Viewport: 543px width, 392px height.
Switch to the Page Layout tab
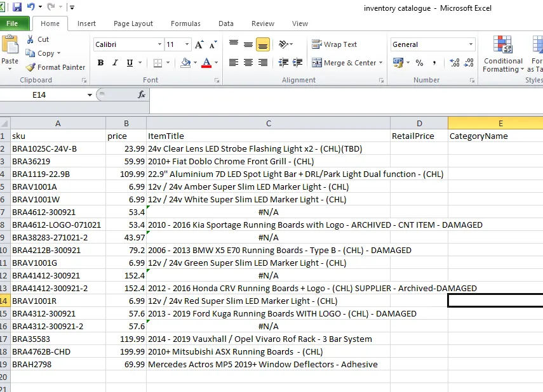click(133, 23)
